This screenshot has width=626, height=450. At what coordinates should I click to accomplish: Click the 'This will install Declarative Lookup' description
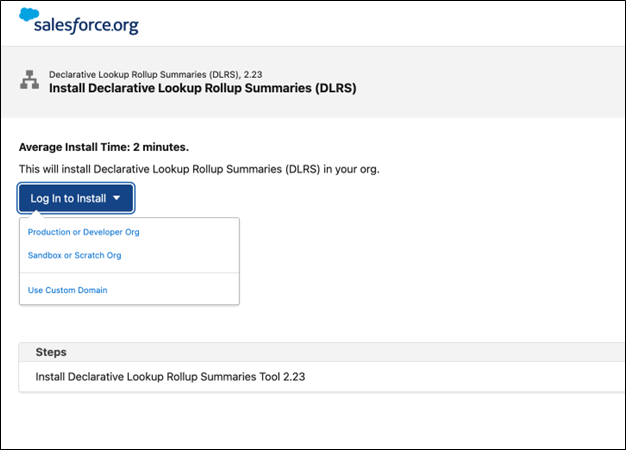(x=199, y=169)
